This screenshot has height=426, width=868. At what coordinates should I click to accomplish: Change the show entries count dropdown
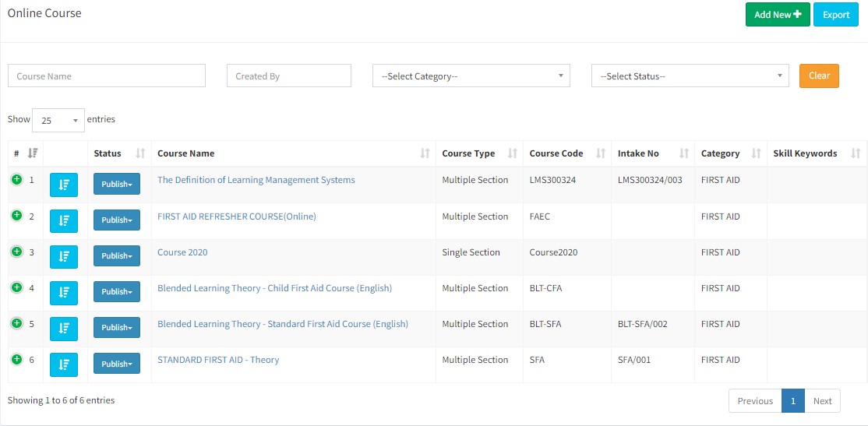click(58, 120)
